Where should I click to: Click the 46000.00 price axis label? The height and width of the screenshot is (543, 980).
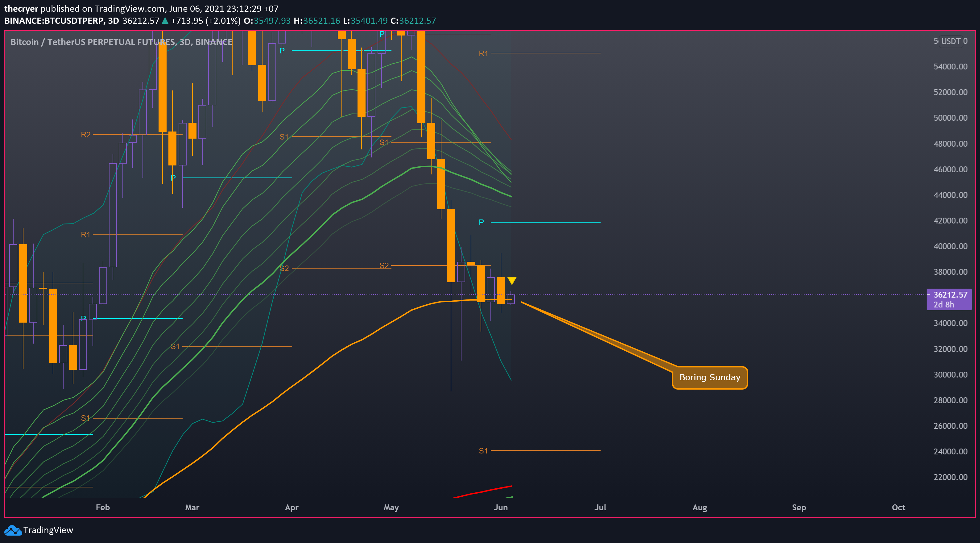coord(950,169)
